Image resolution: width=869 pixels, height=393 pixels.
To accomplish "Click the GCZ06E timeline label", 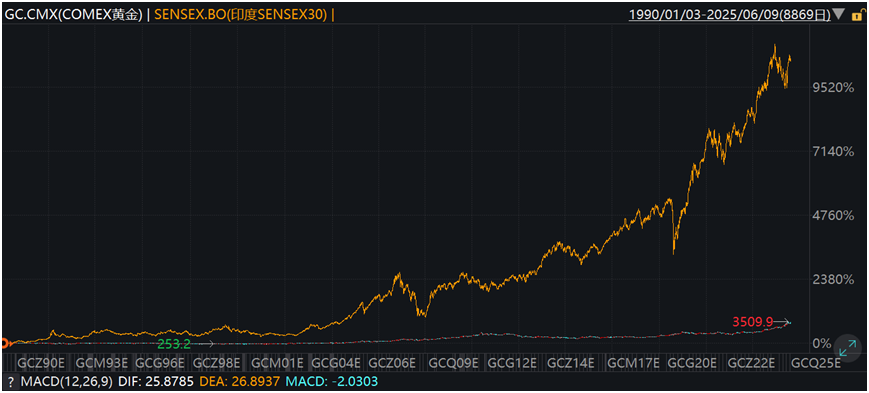I will pyautogui.click(x=392, y=363).
